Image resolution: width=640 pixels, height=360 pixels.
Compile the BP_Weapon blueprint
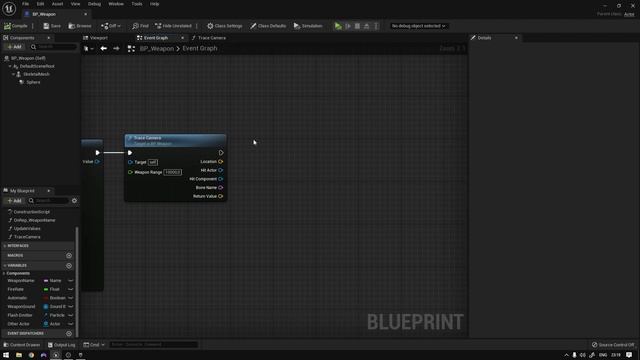point(16,26)
